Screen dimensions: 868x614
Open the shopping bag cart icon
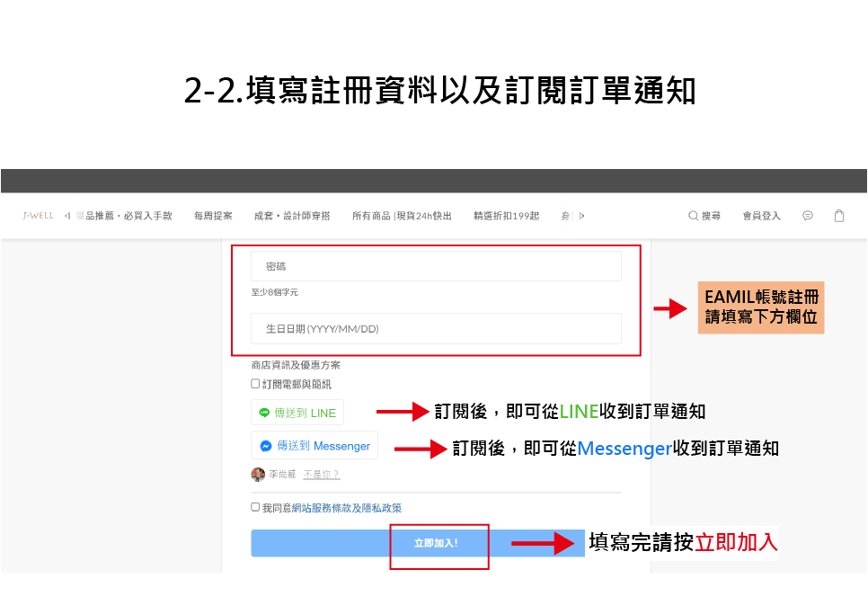click(x=839, y=216)
